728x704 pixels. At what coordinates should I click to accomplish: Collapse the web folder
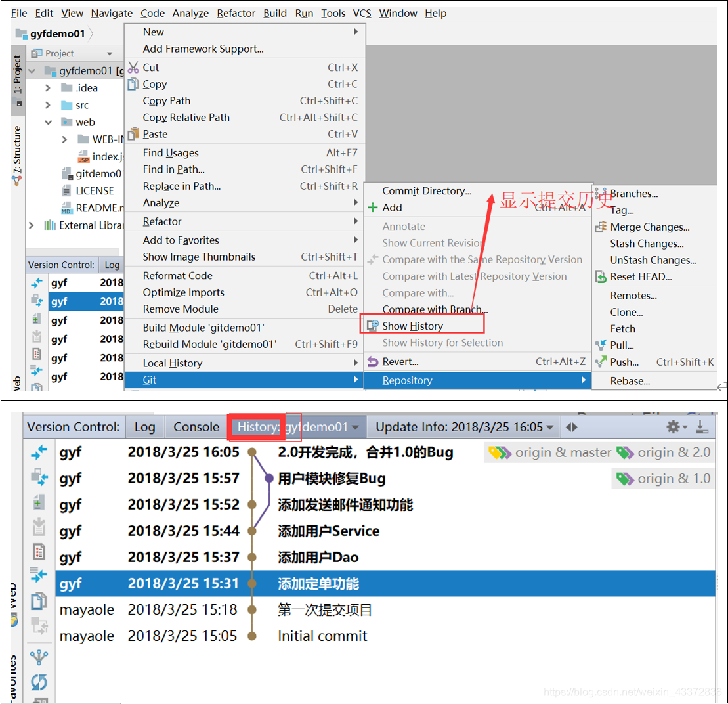pos(49,122)
